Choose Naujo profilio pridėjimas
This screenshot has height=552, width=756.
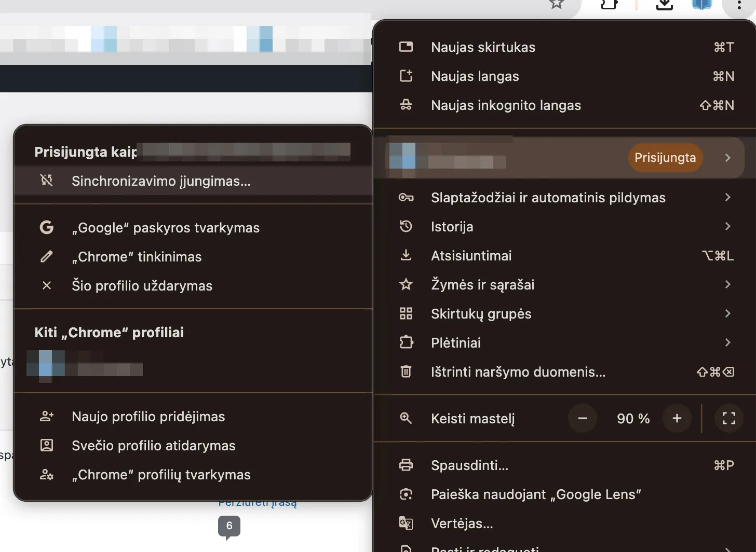(148, 417)
